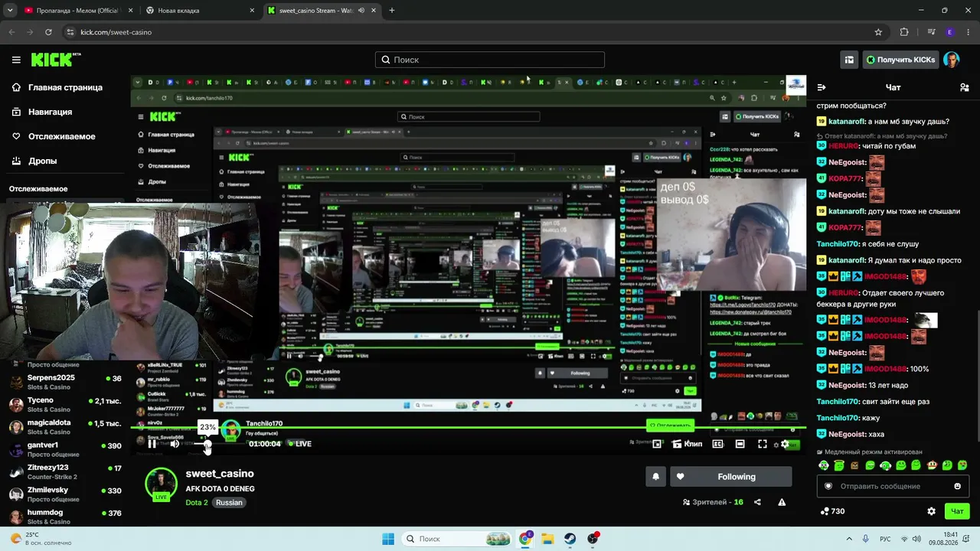The width and height of the screenshot is (980, 551).
Task: Toggle picture-in-picture in the player
Action: [657, 444]
